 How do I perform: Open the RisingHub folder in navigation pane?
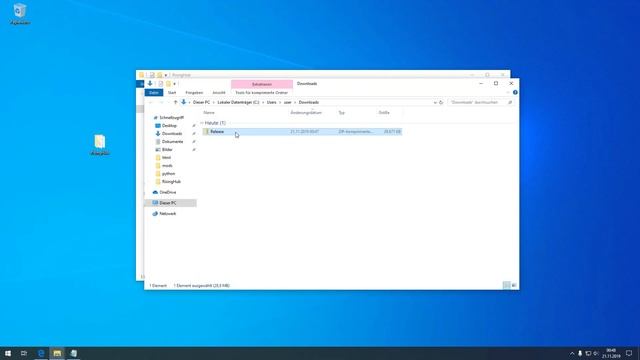171,181
